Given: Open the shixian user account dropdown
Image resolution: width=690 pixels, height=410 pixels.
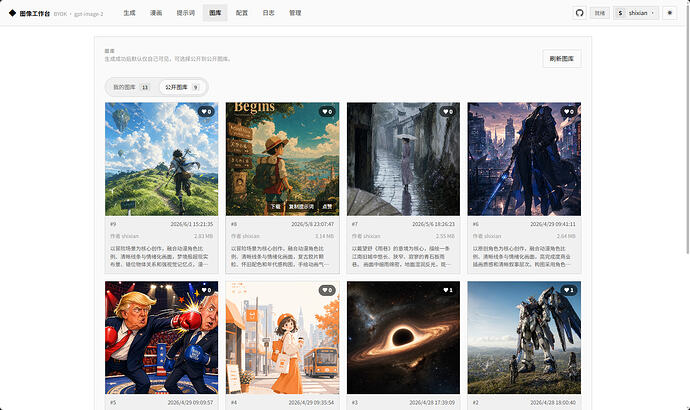Looking at the screenshot, I should (x=636, y=13).
